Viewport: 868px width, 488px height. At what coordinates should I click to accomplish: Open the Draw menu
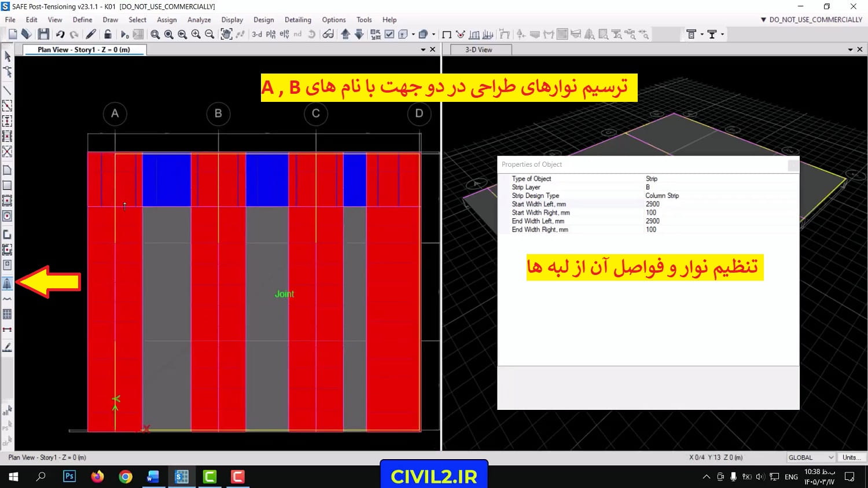[x=110, y=20]
